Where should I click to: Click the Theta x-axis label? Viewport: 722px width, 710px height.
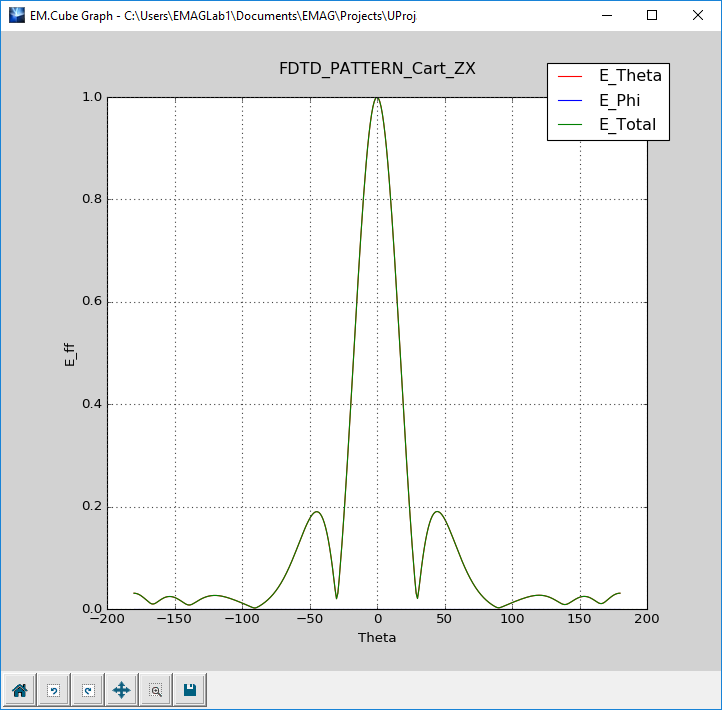click(x=377, y=638)
